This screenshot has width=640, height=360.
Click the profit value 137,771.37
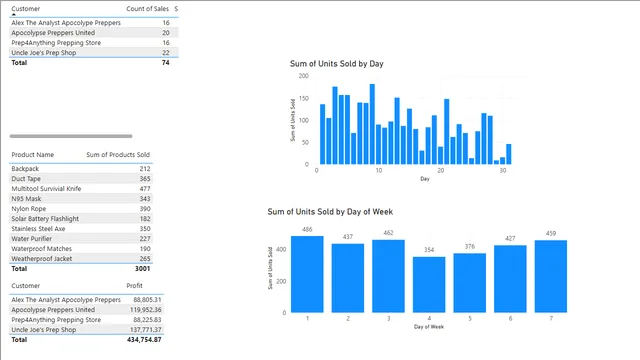point(146,330)
